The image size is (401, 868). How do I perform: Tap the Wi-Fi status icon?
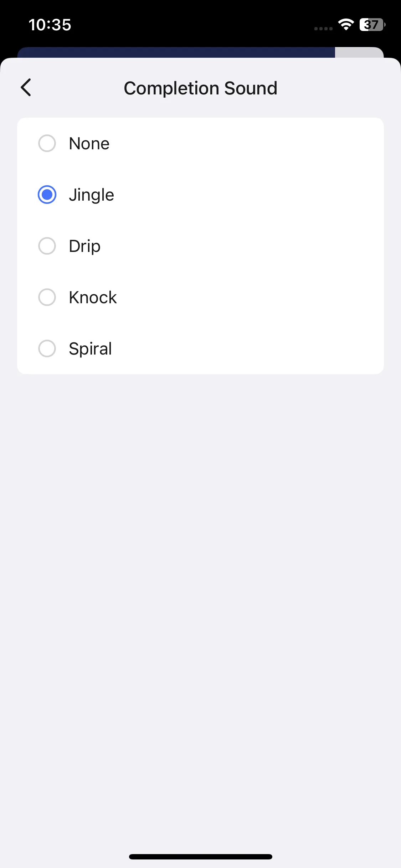346,25
